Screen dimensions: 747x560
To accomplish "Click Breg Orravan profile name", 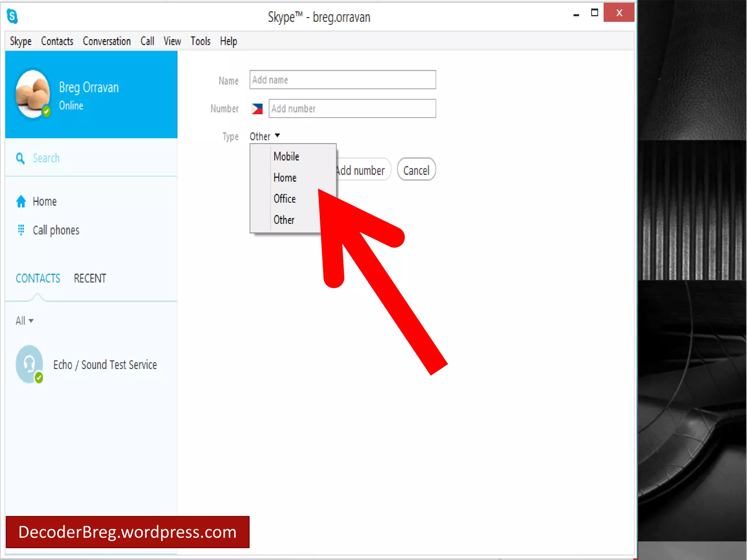I will pos(89,87).
